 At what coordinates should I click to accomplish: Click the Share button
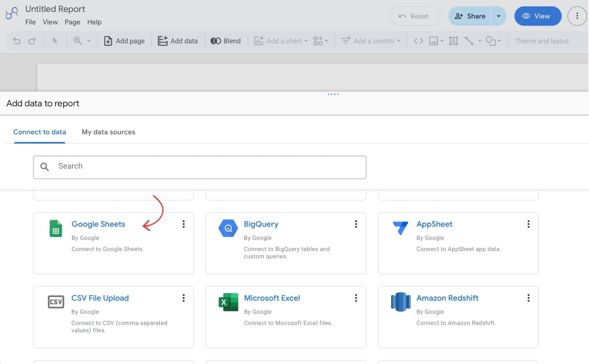(x=470, y=16)
